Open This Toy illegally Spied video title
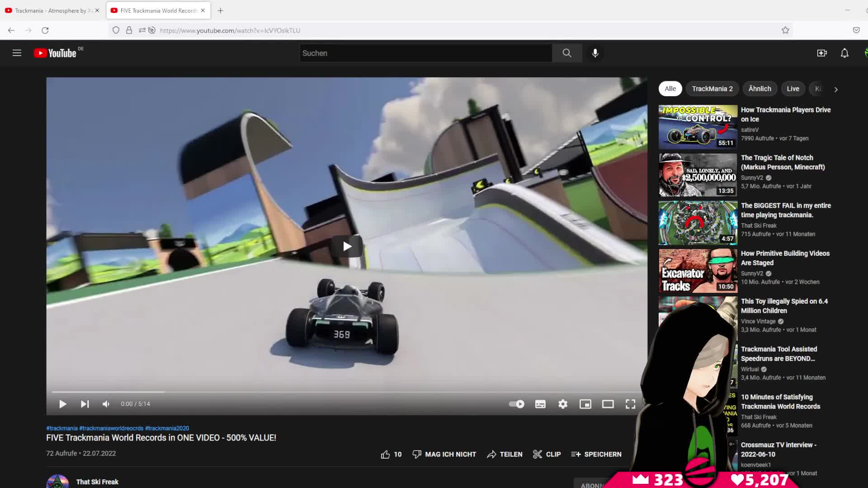 coord(784,306)
